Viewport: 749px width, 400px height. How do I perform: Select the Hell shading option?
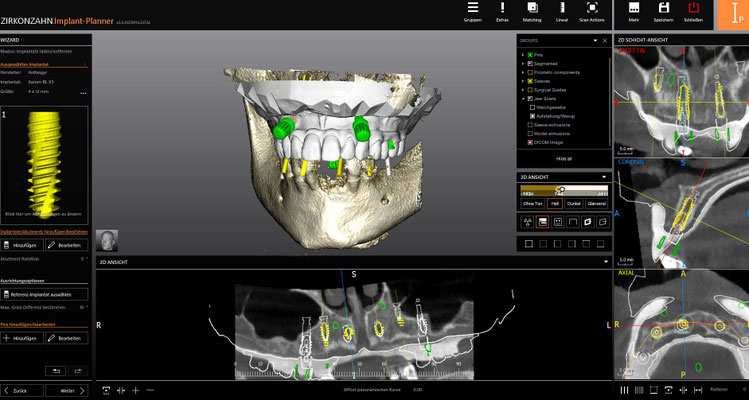pyautogui.click(x=554, y=204)
